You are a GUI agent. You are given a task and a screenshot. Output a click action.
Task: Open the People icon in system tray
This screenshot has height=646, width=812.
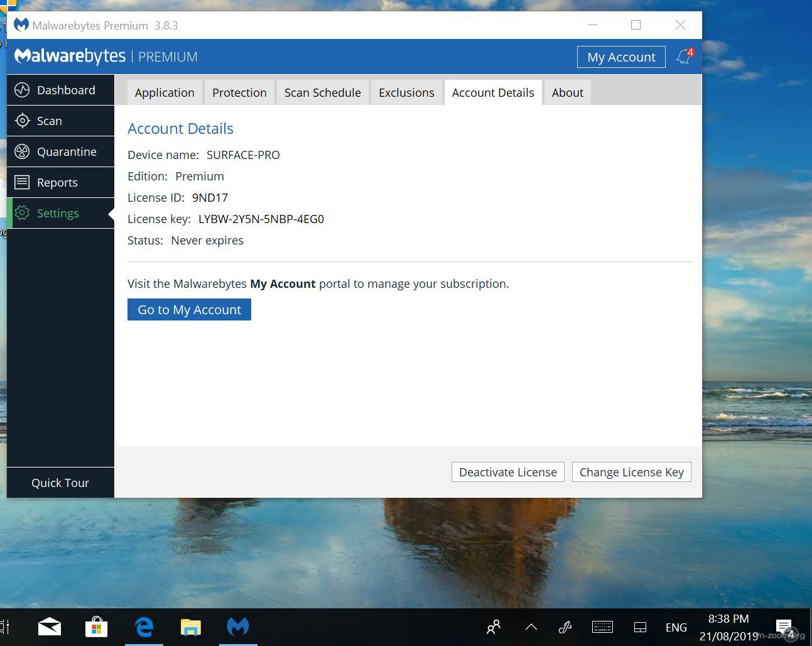(x=494, y=627)
